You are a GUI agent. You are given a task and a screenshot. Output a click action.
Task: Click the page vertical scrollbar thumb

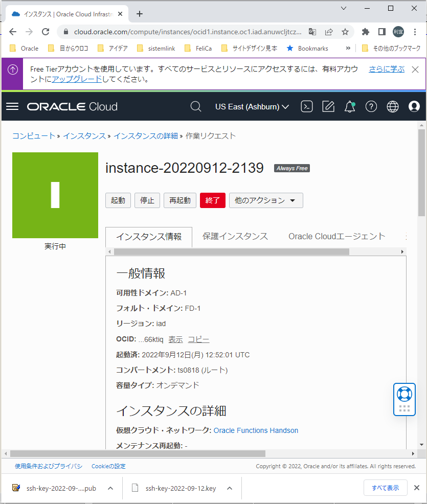421,173
